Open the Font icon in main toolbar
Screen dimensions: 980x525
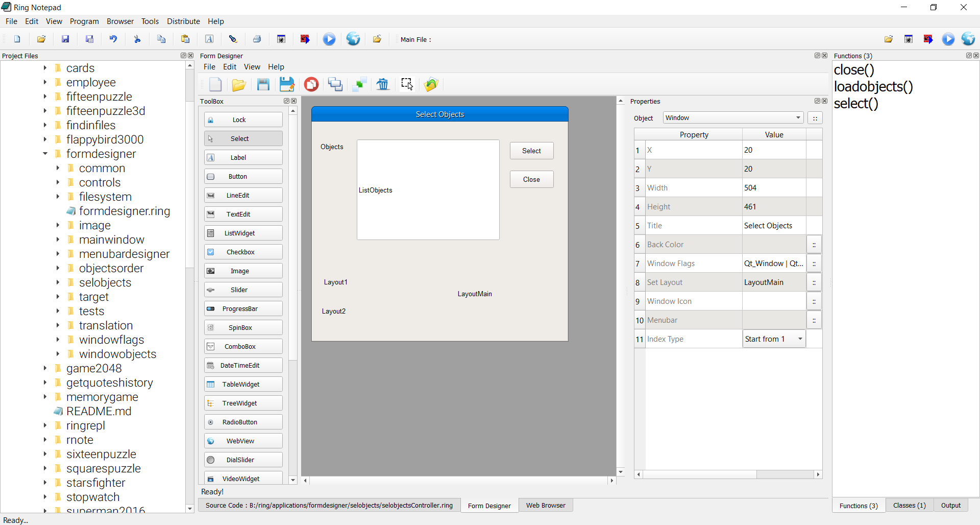coord(209,39)
